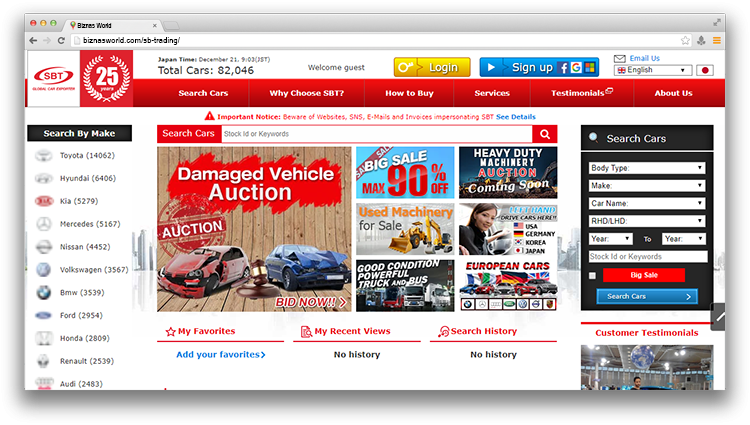750x425 pixels.
Task: Click the Japan flag icon
Action: (705, 70)
